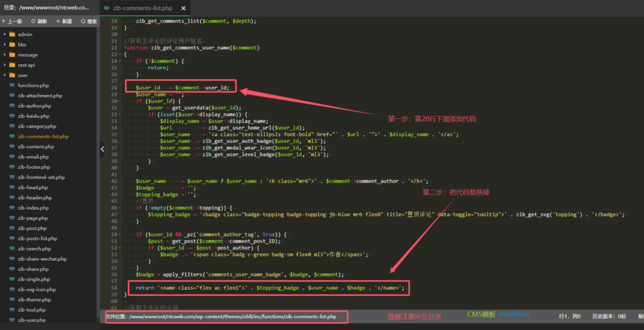Expand the message folder arrow

pos(4,55)
